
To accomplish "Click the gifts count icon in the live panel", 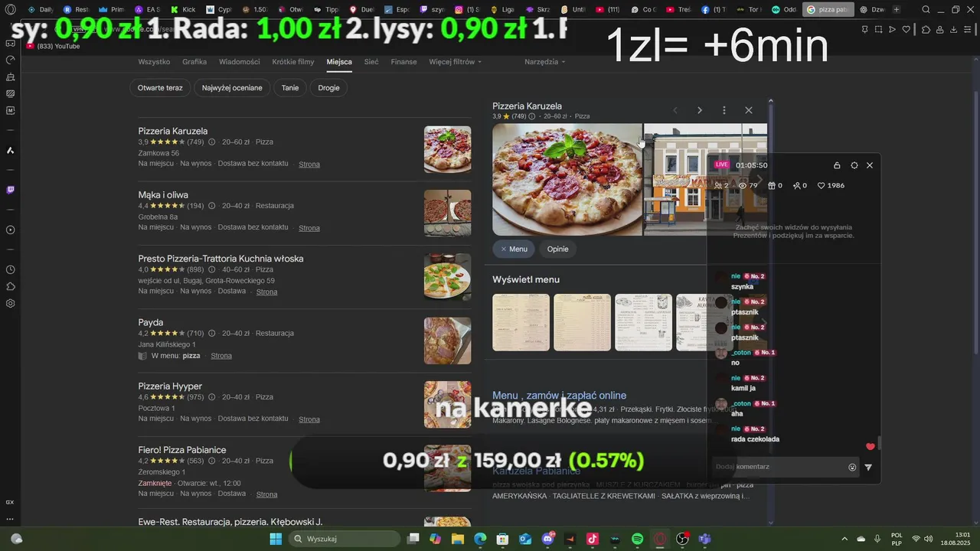I will coord(772,185).
